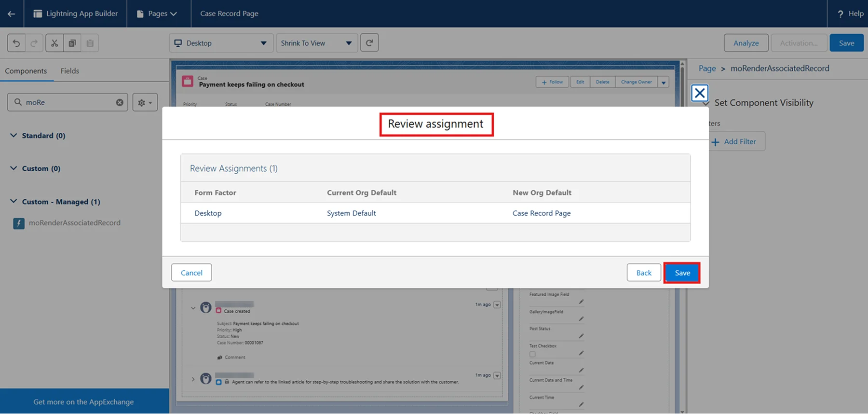Edit the Current Date and Time pencil

tap(581, 387)
